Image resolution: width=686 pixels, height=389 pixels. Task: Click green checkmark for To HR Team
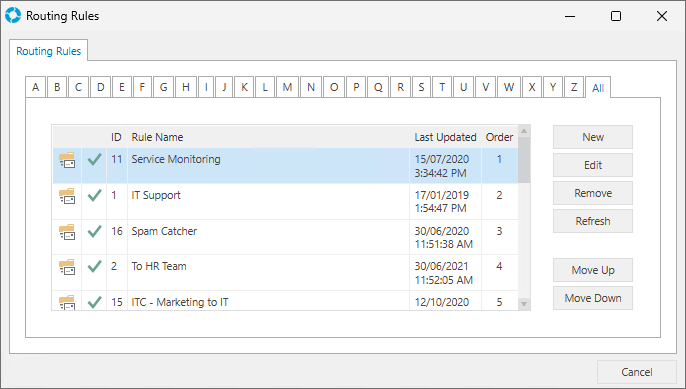click(94, 266)
